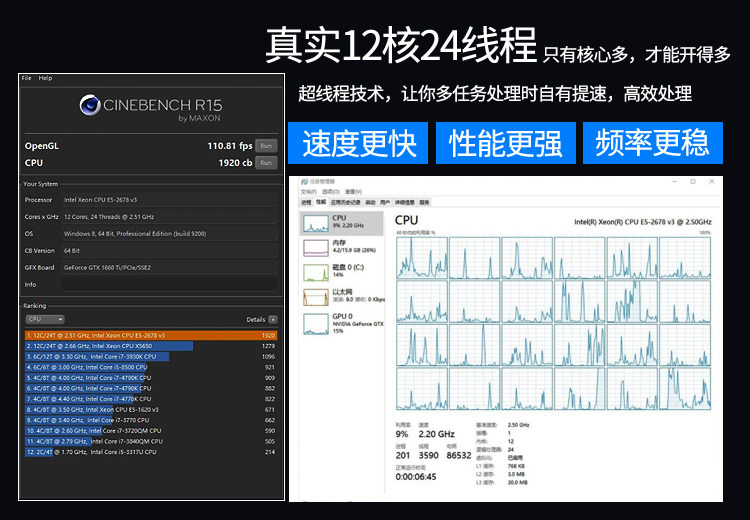Click the empty Info input field

click(169, 285)
